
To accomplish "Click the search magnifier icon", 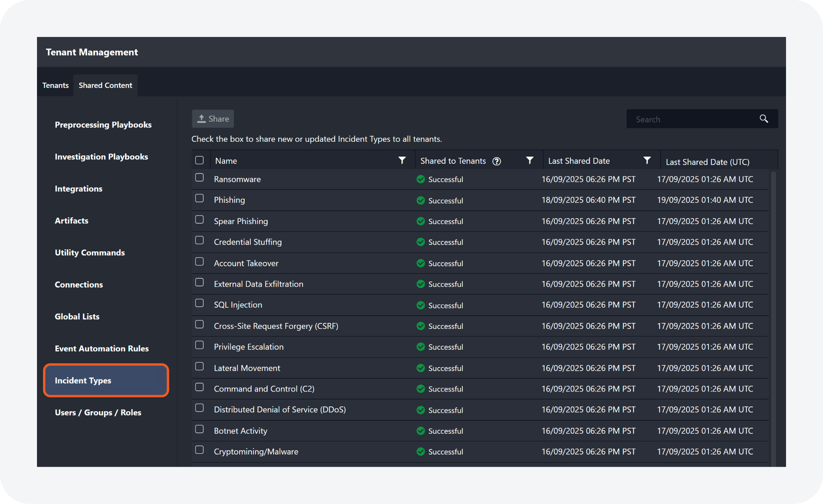I will pos(764,119).
